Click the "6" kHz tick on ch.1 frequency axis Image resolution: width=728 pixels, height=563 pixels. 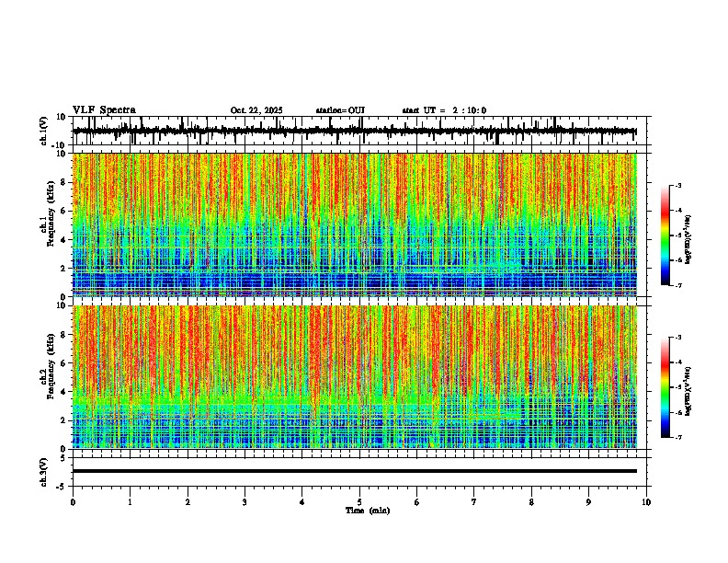click(x=64, y=211)
